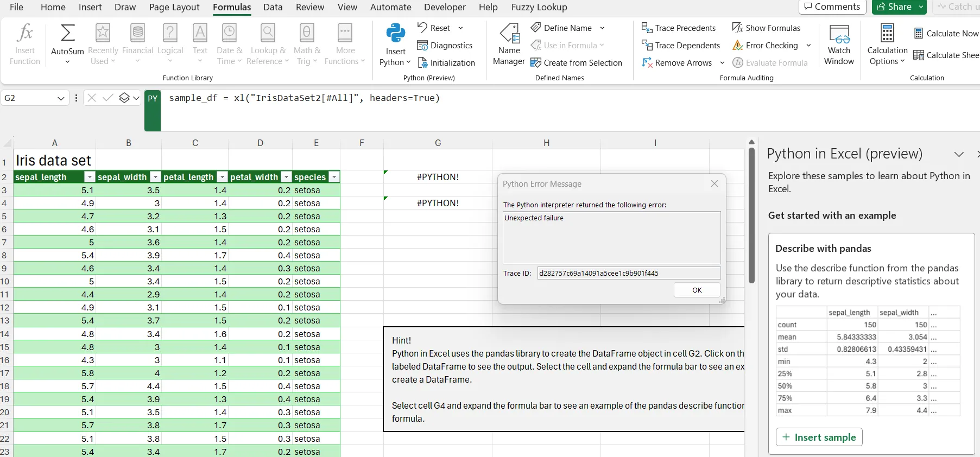This screenshot has height=457, width=980.
Task: Click the Insert Python icon
Action: click(x=396, y=33)
